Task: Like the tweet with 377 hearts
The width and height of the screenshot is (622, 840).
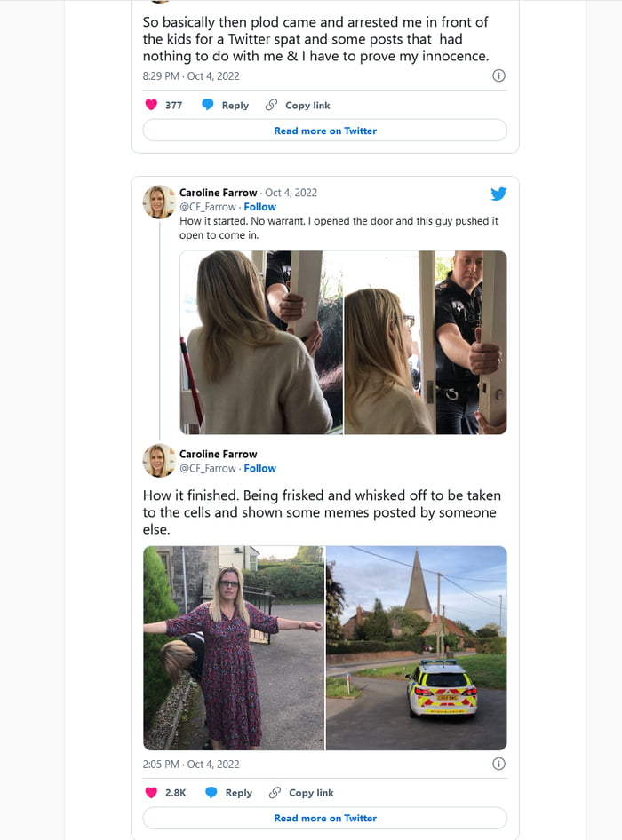Action: [151, 105]
